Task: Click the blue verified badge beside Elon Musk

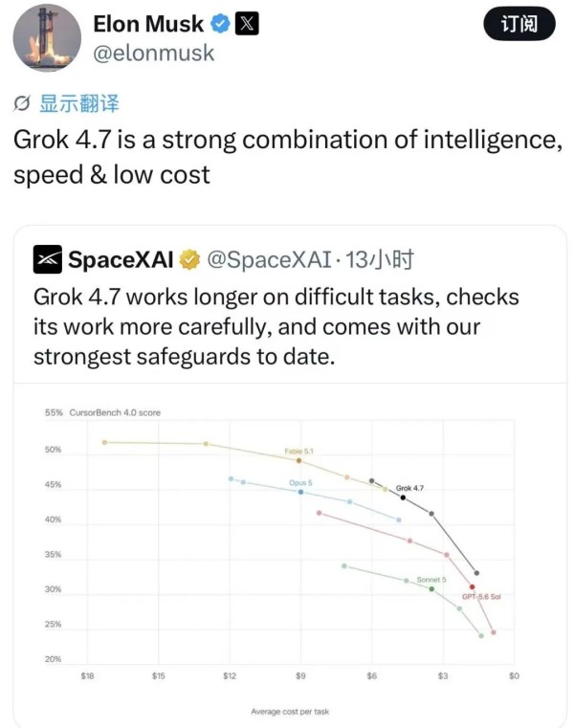Action: pyautogui.click(x=221, y=24)
